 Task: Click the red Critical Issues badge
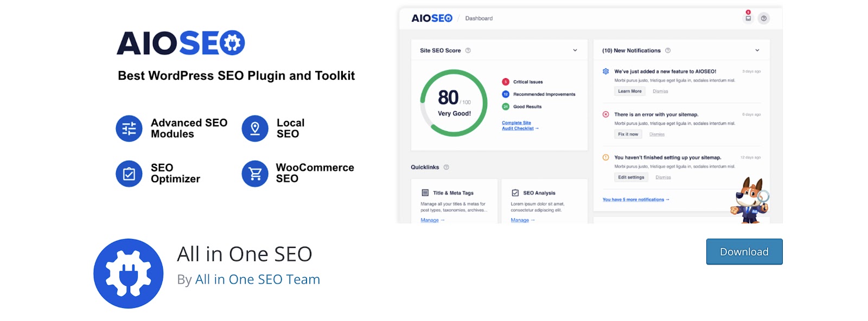pyautogui.click(x=506, y=82)
